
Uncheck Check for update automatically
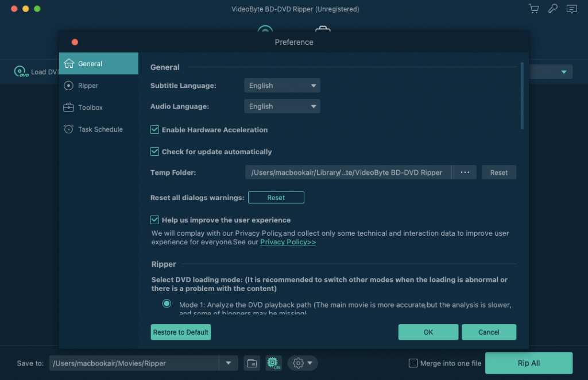[154, 151]
